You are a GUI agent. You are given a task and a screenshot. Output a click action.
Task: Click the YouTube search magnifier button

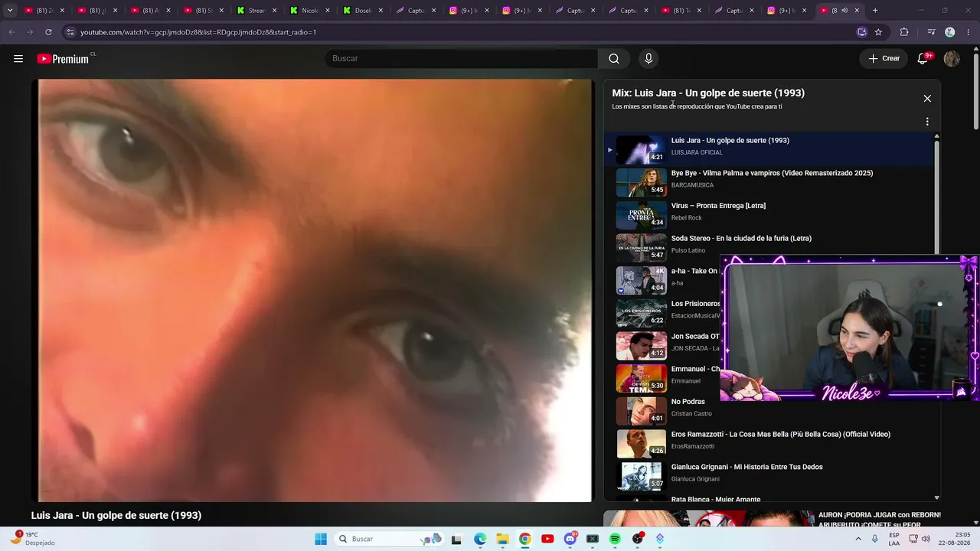[x=614, y=59]
